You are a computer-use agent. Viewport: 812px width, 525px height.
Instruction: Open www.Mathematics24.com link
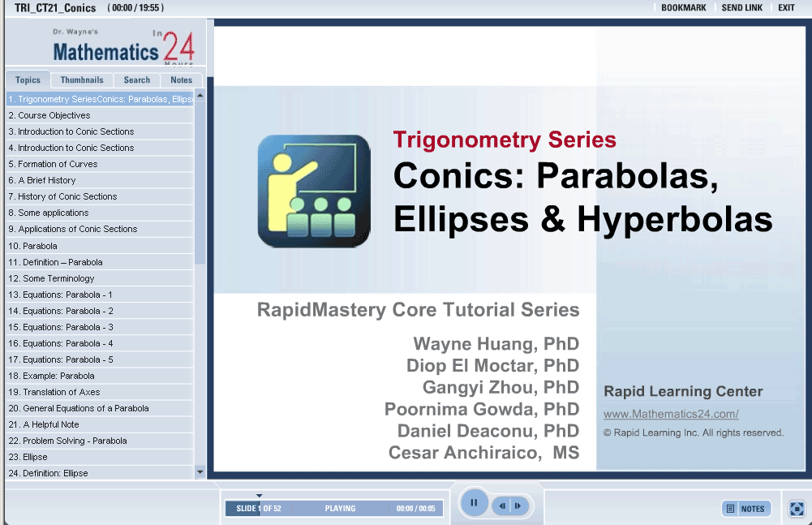[671, 414]
